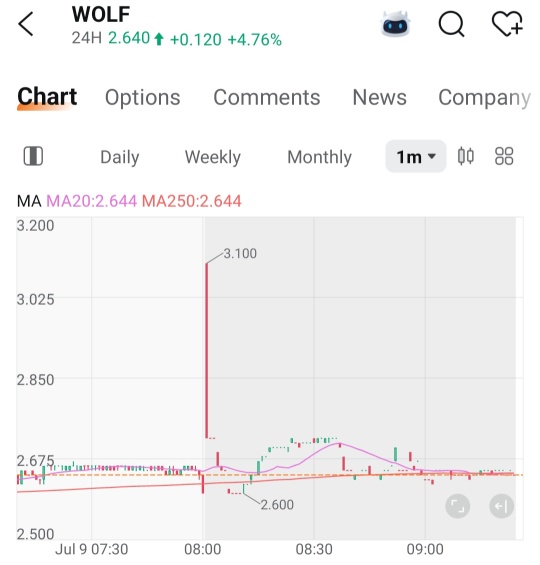Switch to the Options tab
The height and width of the screenshot is (565, 540).
pos(143,97)
